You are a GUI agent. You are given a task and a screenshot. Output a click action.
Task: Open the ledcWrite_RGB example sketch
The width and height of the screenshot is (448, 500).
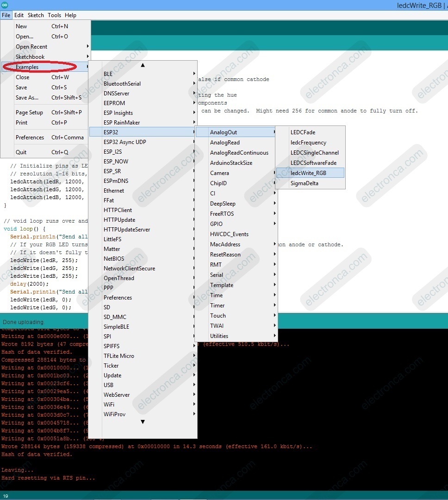click(x=308, y=173)
